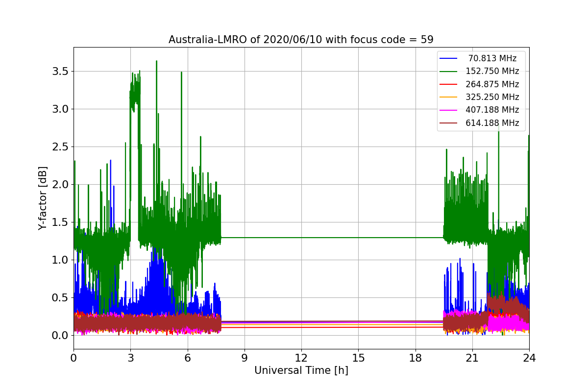588x392 pixels.
Task: Click the blue legend line for 70.813 MHz
Action: pos(448,58)
